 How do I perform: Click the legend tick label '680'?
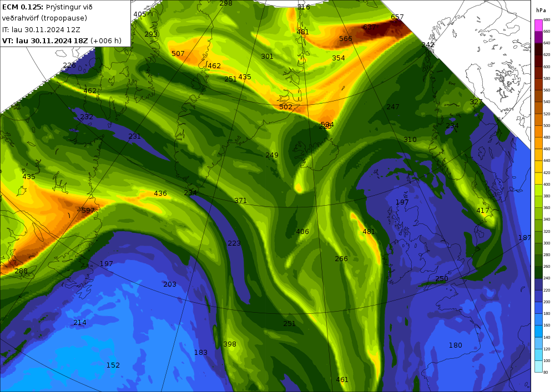[547, 19]
